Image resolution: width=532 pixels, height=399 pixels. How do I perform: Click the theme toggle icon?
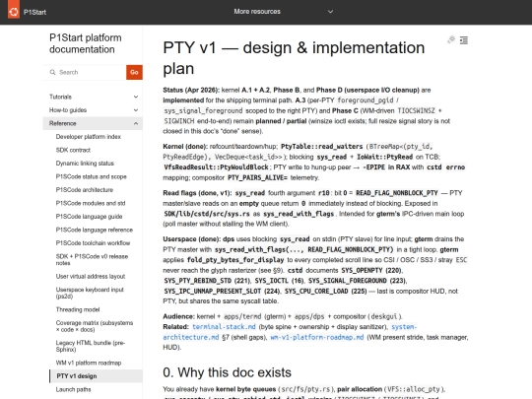tap(451, 40)
